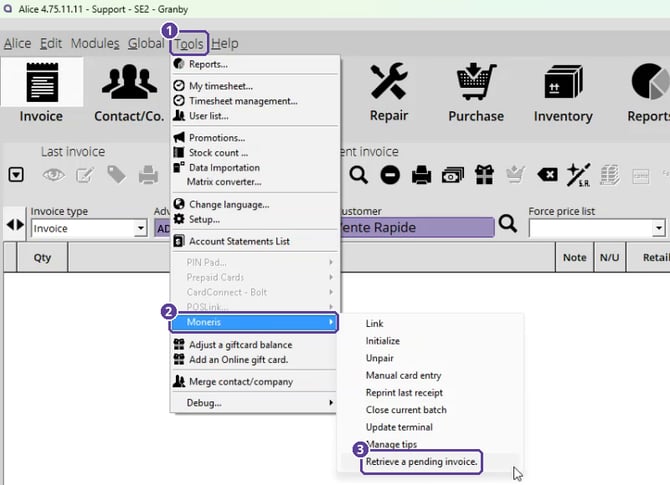
Task: Select Promotions... menu entry
Action: coord(255,138)
